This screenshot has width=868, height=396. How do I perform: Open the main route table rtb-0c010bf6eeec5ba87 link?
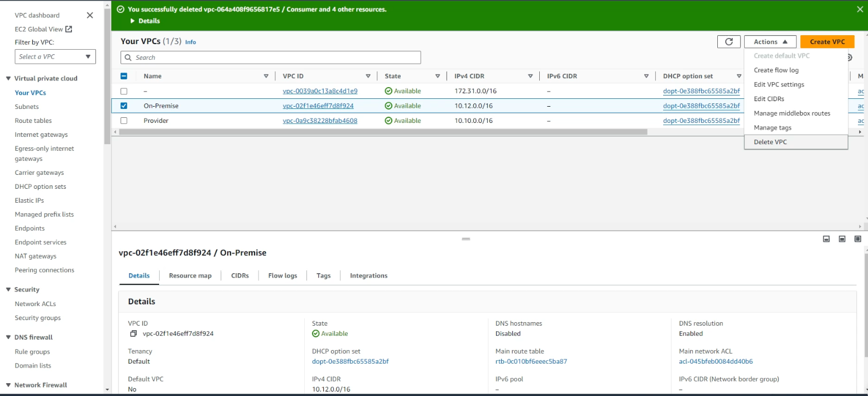tap(531, 361)
